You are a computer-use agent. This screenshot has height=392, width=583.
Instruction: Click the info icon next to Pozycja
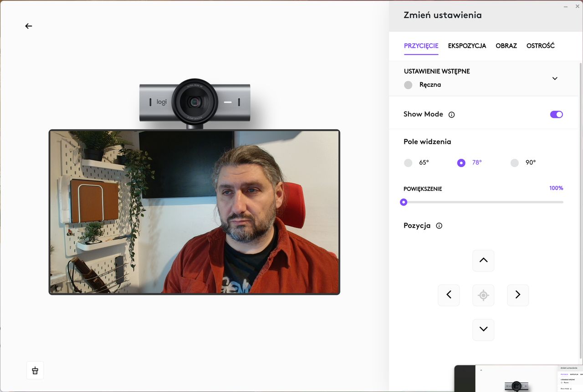coord(439,226)
